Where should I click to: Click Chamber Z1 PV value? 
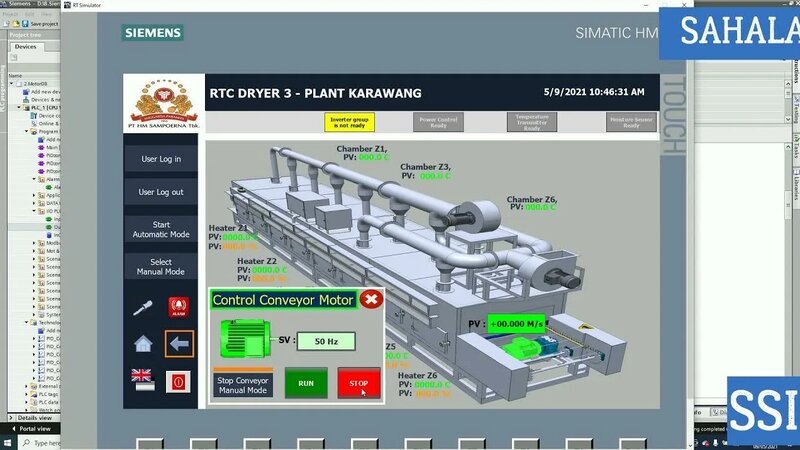(373, 157)
